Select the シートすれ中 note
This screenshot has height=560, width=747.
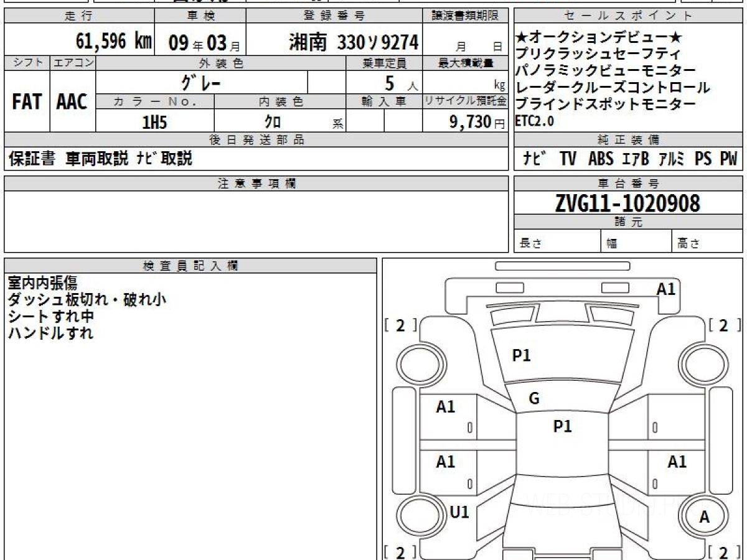[x=51, y=316]
